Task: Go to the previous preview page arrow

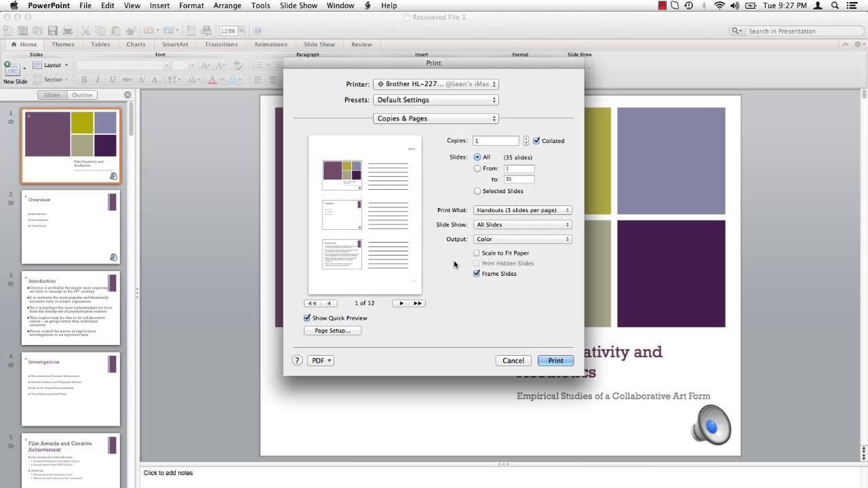Action: (329, 304)
